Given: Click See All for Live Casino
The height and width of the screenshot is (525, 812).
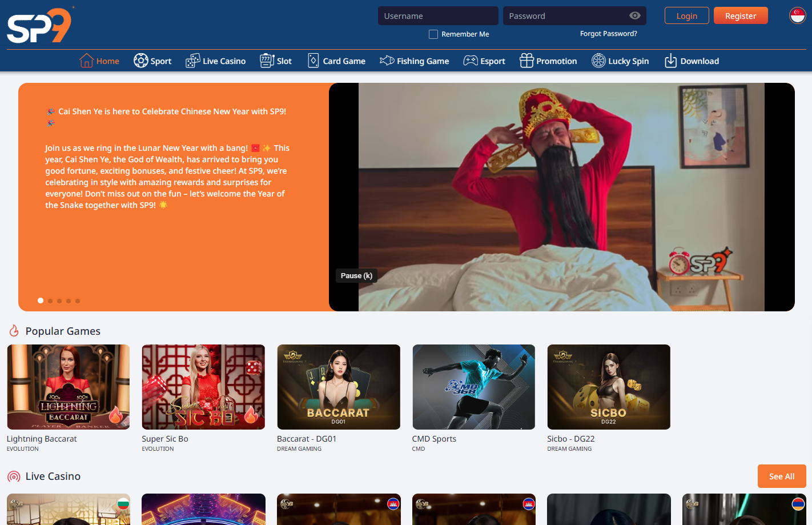Looking at the screenshot, I should click(781, 476).
